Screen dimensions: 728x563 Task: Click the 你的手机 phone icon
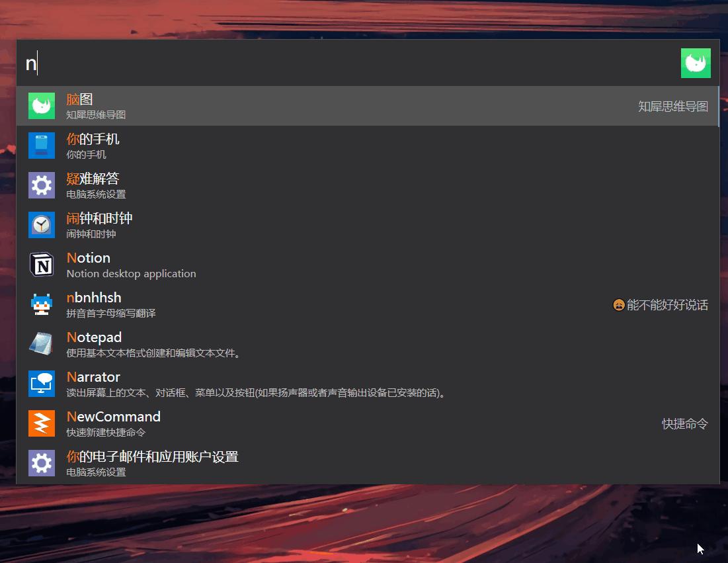tap(41, 146)
